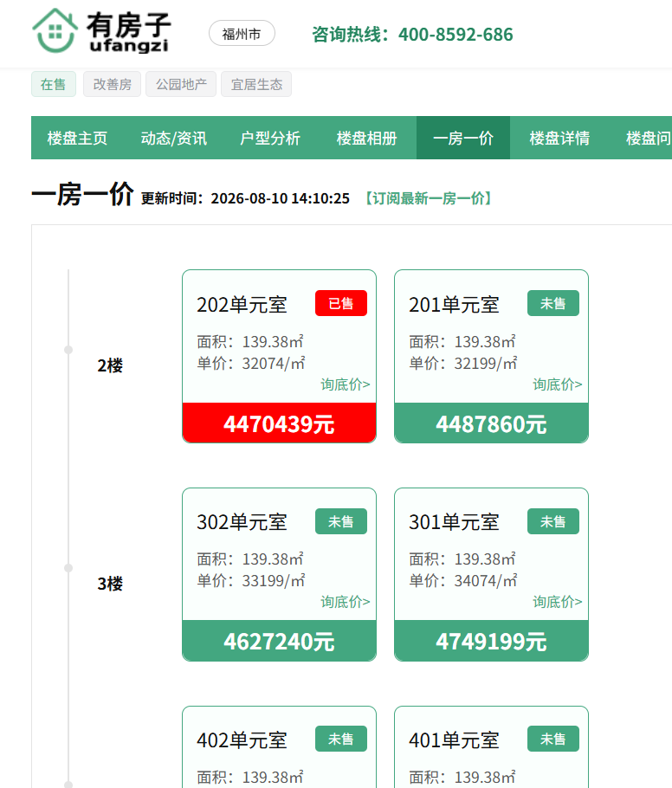This screenshot has width=672, height=788.
Task: Open the 楼盘相册 tab
Action: pos(367,138)
